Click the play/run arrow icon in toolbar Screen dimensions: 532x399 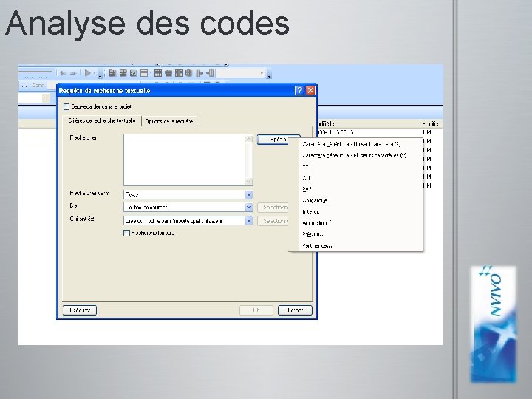pos(87,73)
